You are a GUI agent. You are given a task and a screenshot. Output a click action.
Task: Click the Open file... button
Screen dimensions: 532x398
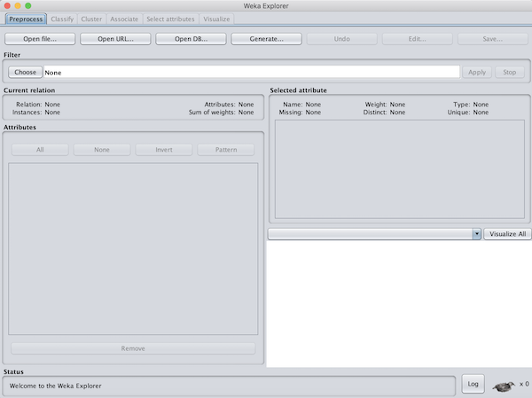pyautogui.click(x=40, y=39)
